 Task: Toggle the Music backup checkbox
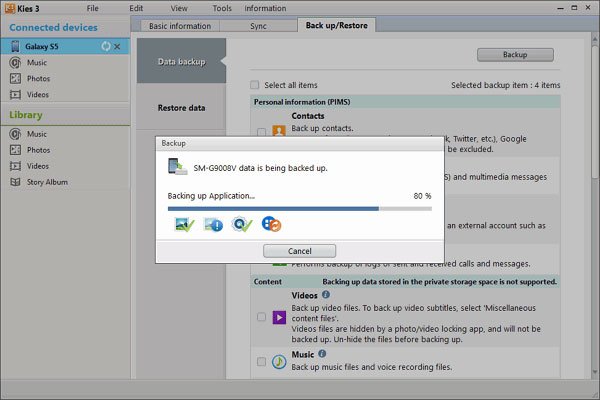[261, 361]
